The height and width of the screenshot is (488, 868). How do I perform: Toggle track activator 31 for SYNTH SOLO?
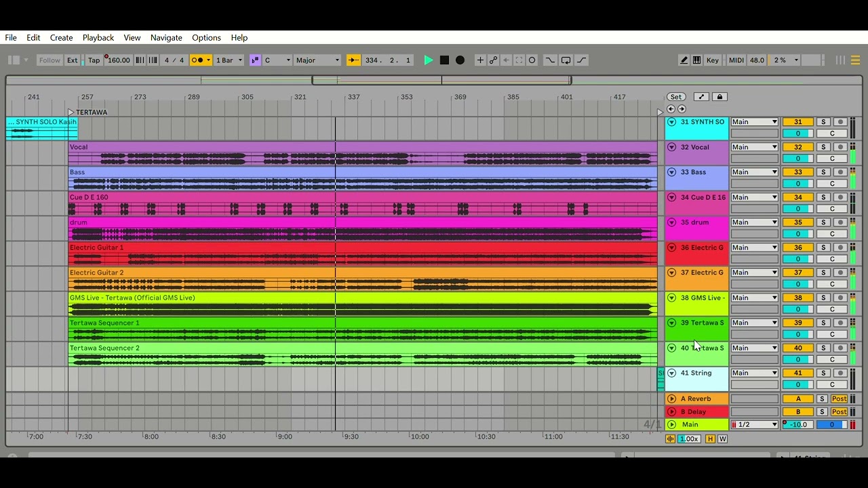pos(797,122)
